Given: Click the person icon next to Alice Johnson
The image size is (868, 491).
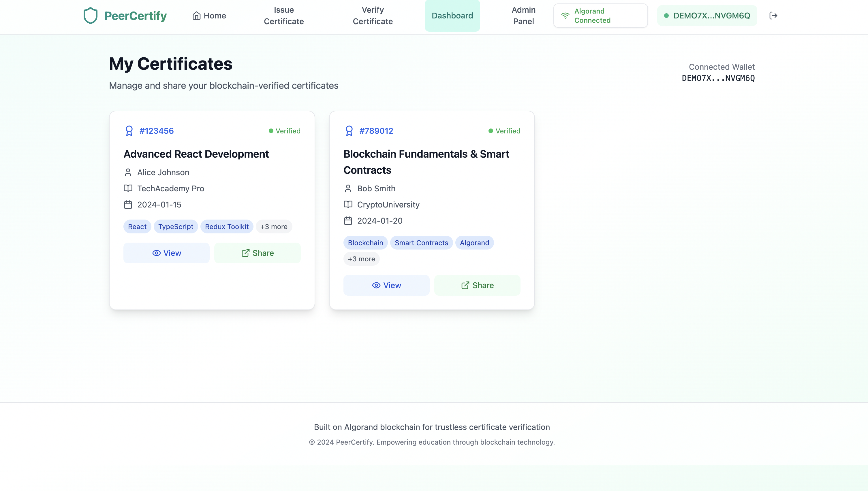Looking at the screenshot, I should (128, 172).
